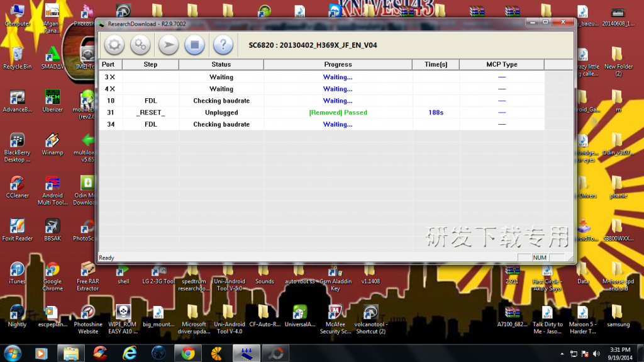Open the WIPE_ROM EASY A10 desktop icon
The height and width of the screenshot is (362, 644).
(x=123, y=319)
